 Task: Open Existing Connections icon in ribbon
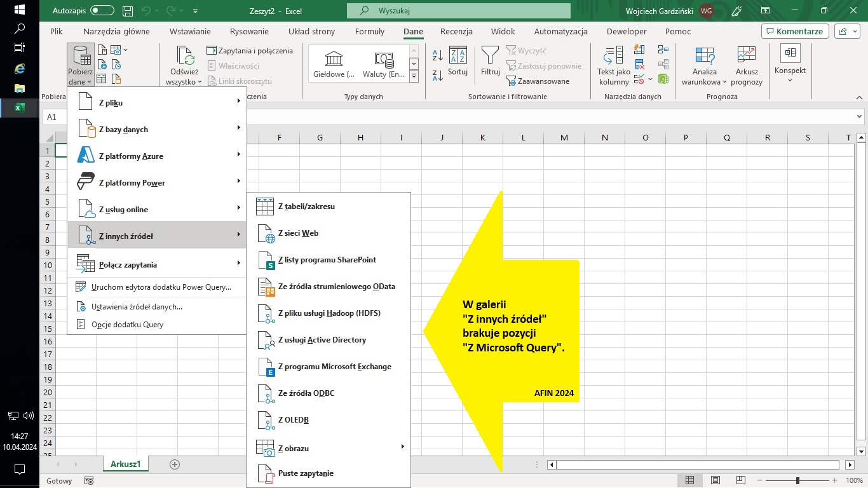pos(116,79)
